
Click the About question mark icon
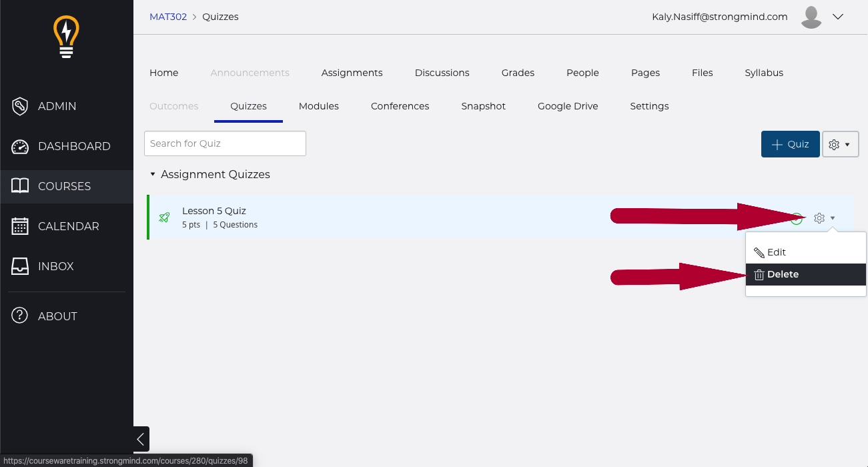coord(20,316)
